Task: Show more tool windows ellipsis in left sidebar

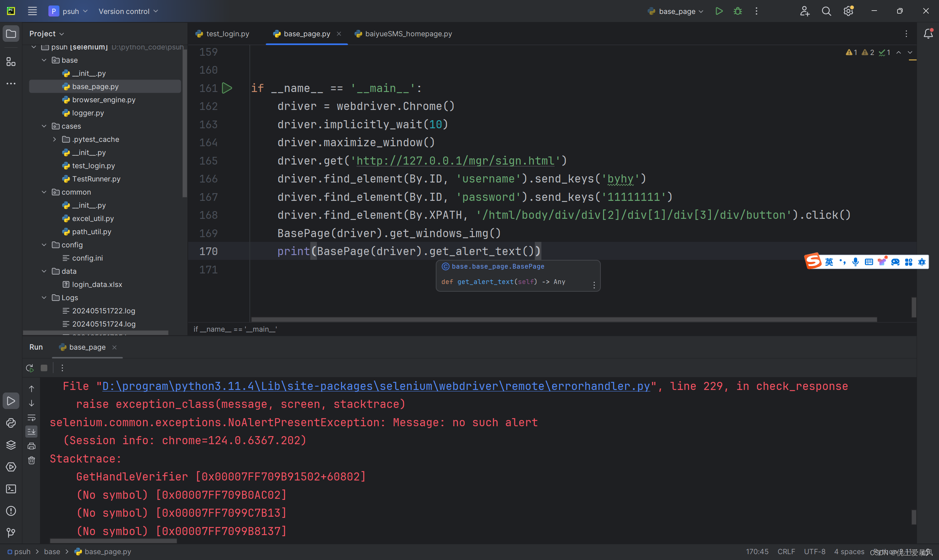Action: coord(11,84)
